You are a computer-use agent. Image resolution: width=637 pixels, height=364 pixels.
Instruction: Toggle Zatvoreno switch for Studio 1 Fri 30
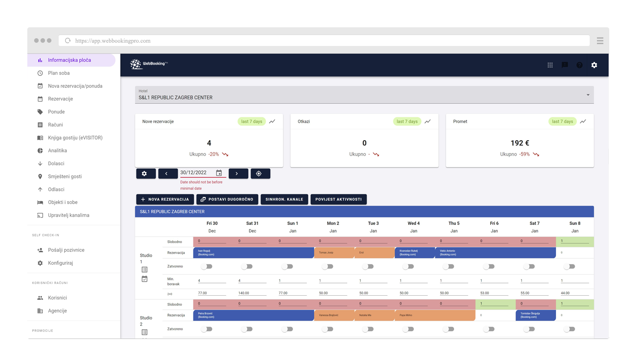[207, 267]
